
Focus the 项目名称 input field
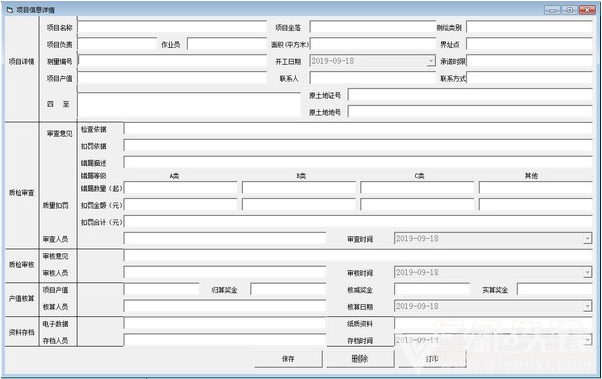click(172, 27)
